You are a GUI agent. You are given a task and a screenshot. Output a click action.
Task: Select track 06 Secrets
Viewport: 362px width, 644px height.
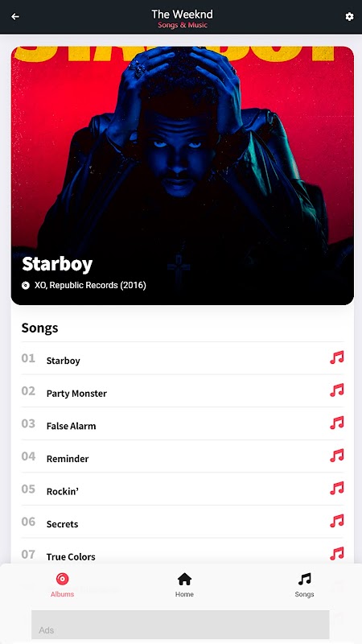pos(183,522)
